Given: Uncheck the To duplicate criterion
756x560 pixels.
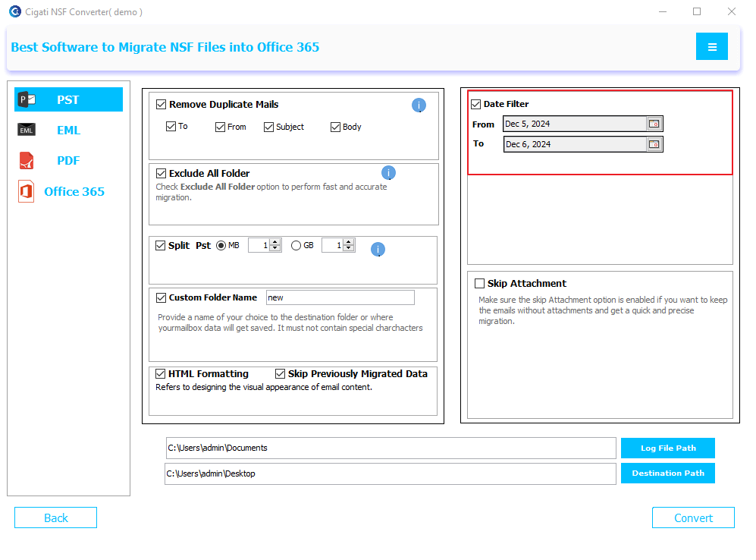Looking at the screenshot, I should pos(171,127).
